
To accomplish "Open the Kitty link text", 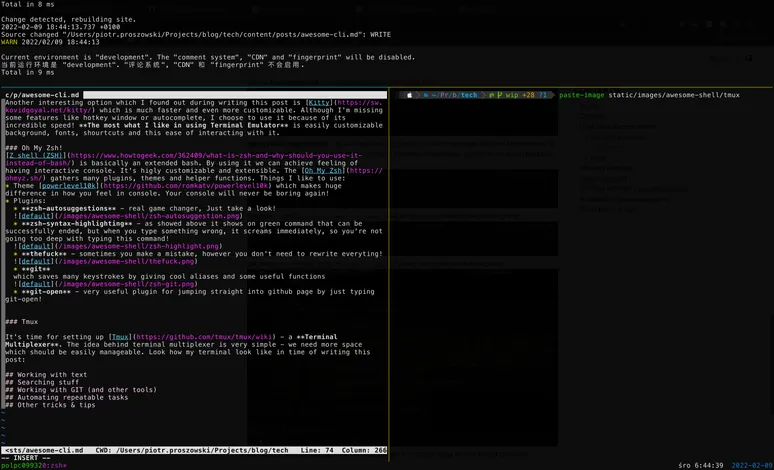I will coord(319,103).
